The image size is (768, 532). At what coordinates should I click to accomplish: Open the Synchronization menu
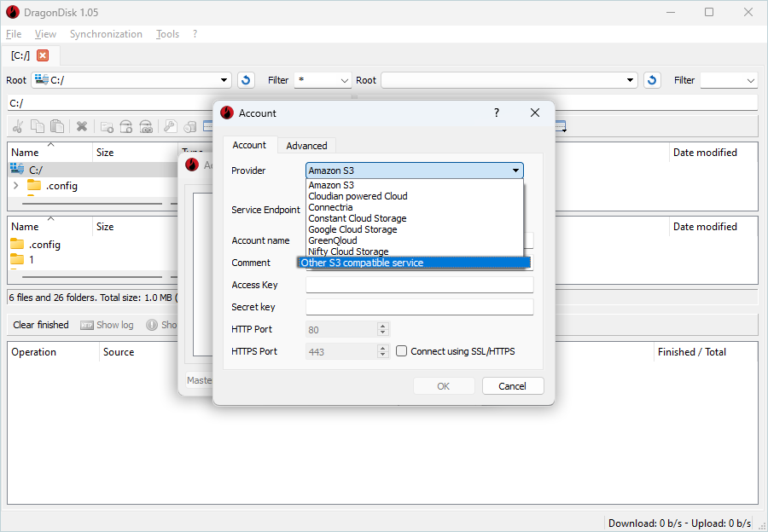(106, 34)
